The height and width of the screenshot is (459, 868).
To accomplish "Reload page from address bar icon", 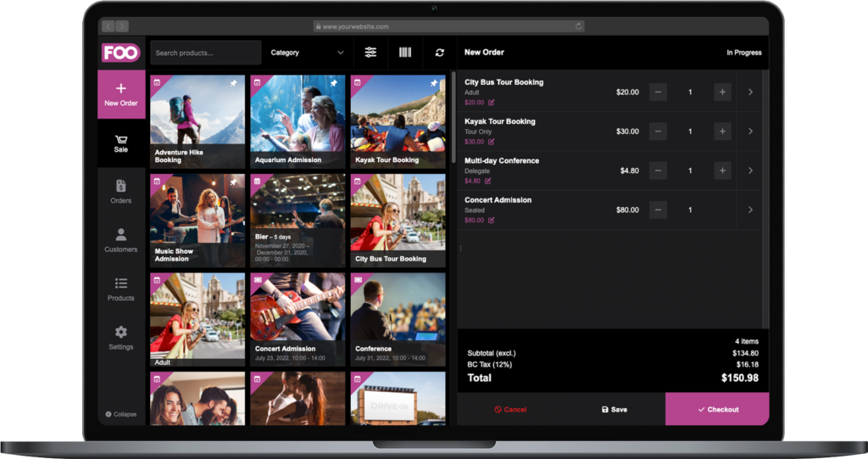I will [578, 26].
